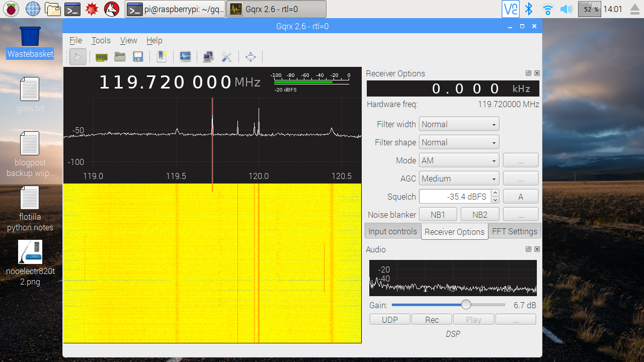
Task: Toggle the NB1 noise blanker
Action: 438,215
